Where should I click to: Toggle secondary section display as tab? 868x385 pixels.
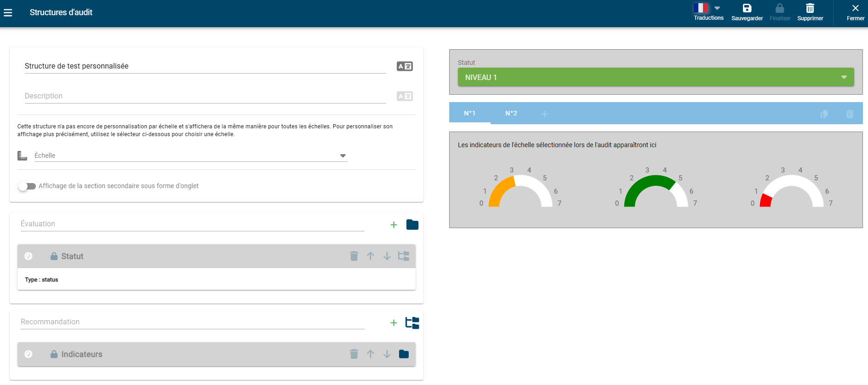click(x=27, y=186)
